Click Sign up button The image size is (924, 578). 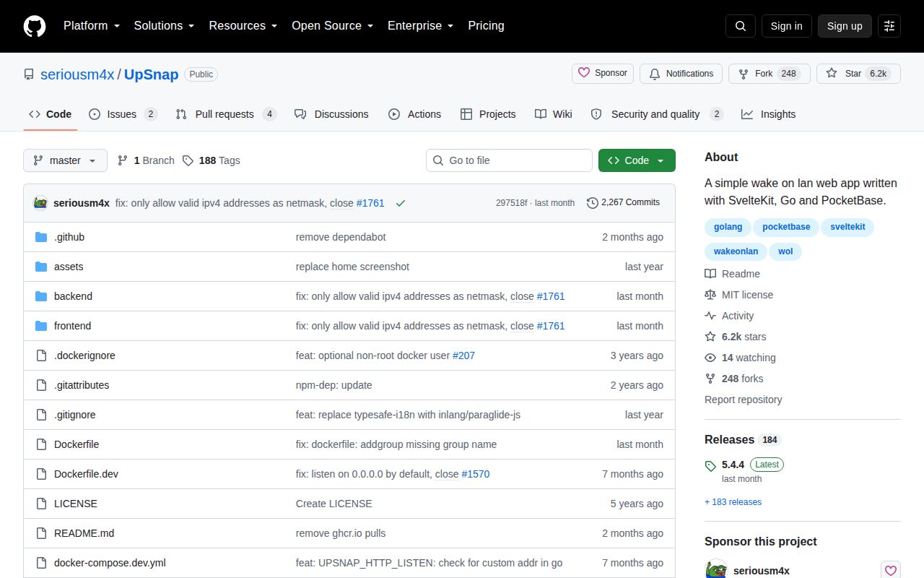(845, 26)
